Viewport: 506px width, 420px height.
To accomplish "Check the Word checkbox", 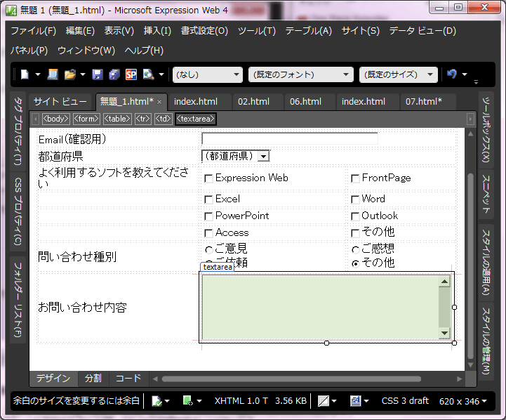I will pos(355,199).
